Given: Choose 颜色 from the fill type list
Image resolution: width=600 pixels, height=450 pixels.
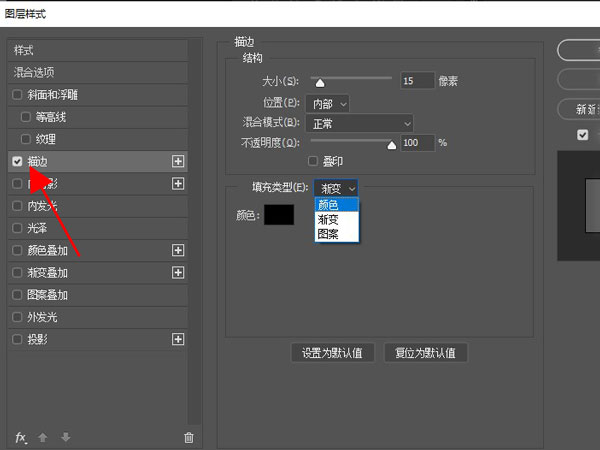Looking at the screenshot, I should [336, 205].
